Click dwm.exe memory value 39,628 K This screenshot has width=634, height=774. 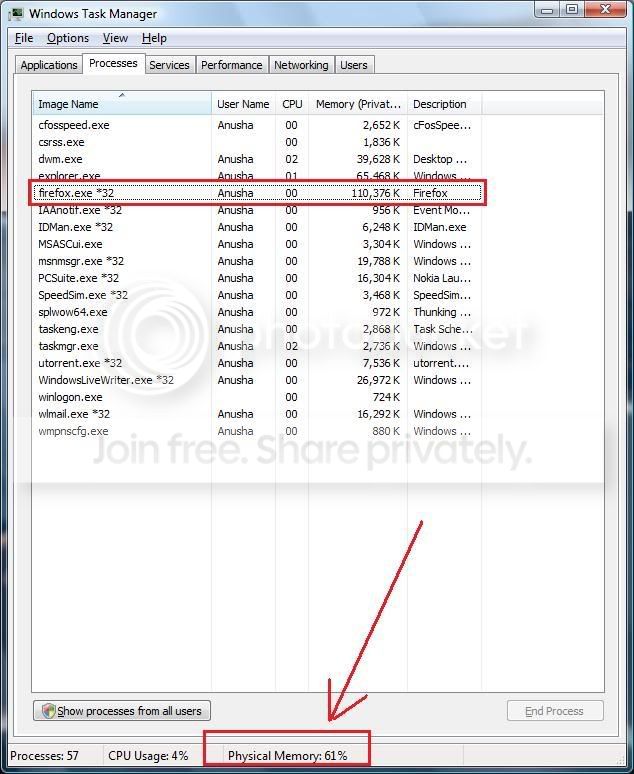click(x=378, y=159)
